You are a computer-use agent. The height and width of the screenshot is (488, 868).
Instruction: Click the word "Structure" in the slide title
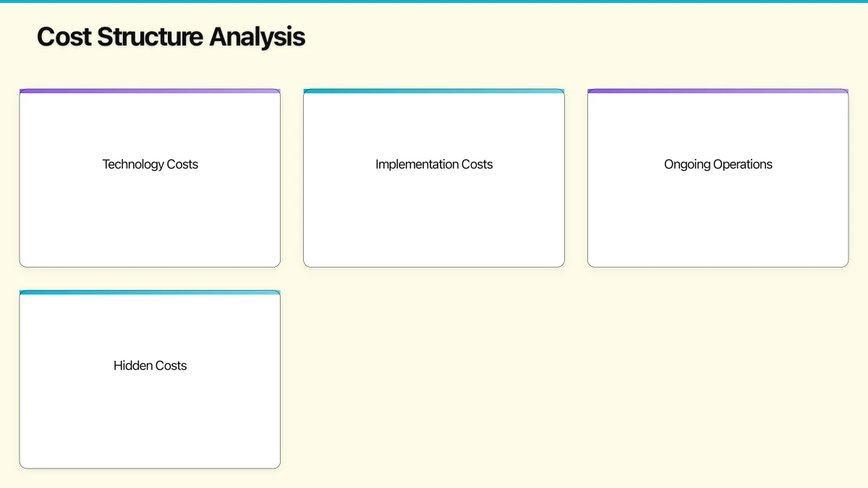150,37
